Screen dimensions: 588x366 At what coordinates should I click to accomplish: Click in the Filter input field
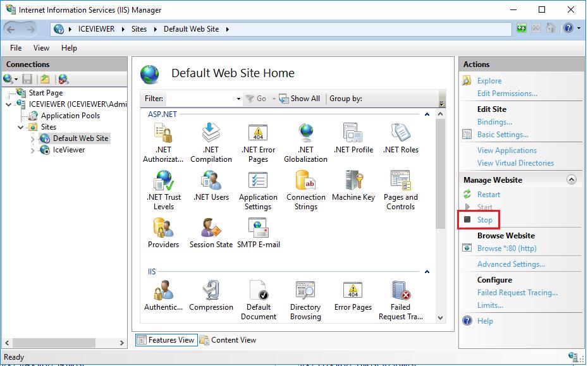pos(200,99)
